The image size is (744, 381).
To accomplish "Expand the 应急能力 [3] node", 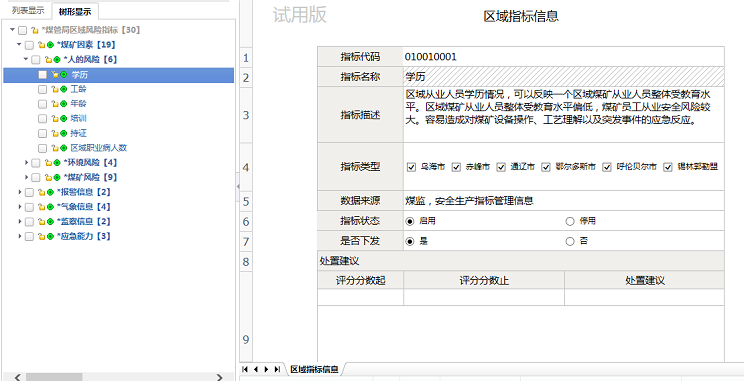I will point(19,236).
